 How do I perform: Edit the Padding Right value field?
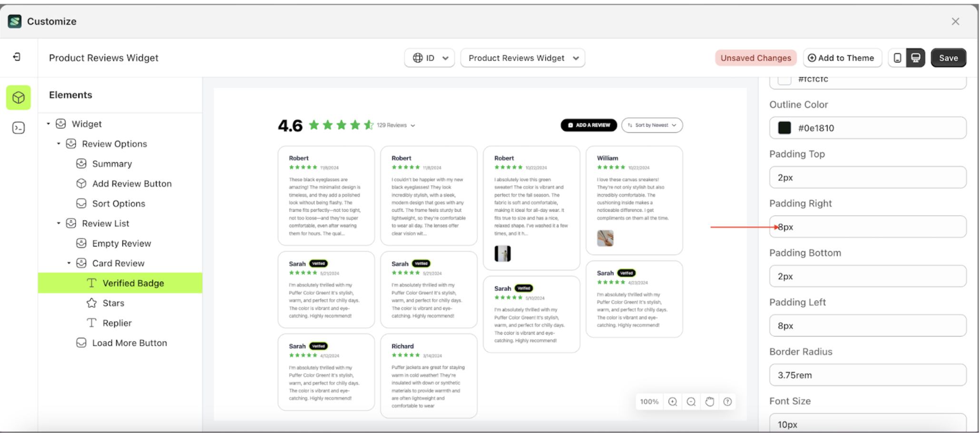867,227
